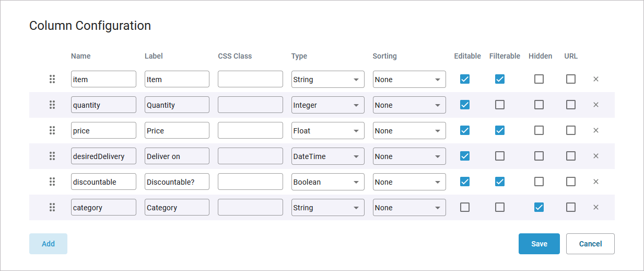Screen dimensions: 644x271
Task: Click the drag handle for the item row
Action: pos(52,79)
